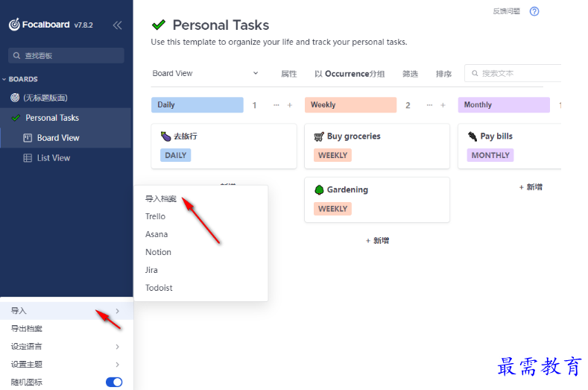Select Asana import option
Image resolution: width=588 pixels, height=390 pixels.
pyautogui.click(x=157, y=234)
